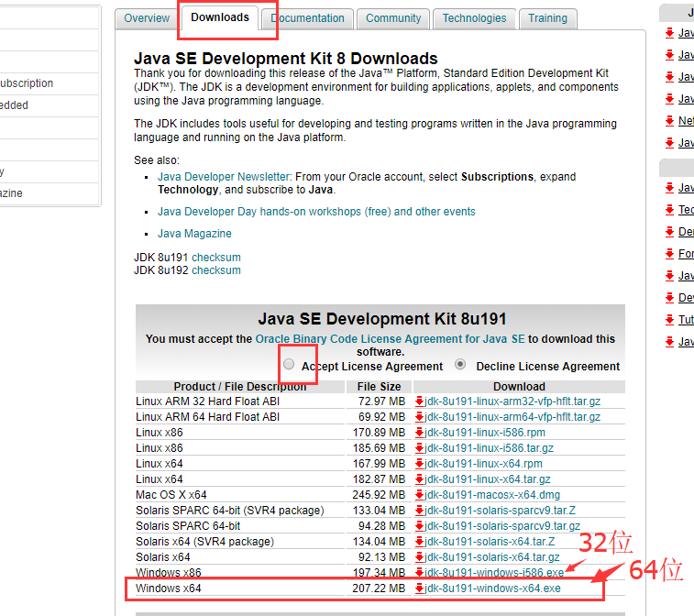Open the Java Magazine link
This screenshot has height=616, width=694.
click(x=194, y=234)
